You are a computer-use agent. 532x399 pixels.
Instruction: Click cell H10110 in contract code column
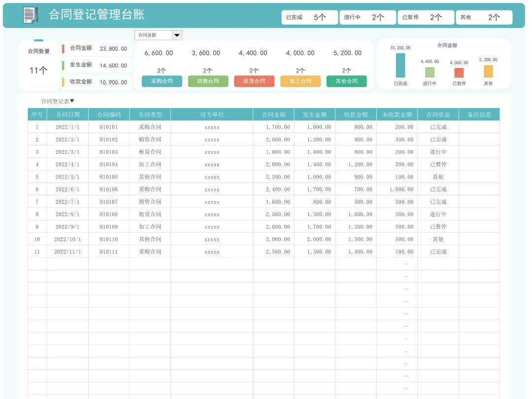click(x=108, y=239)
